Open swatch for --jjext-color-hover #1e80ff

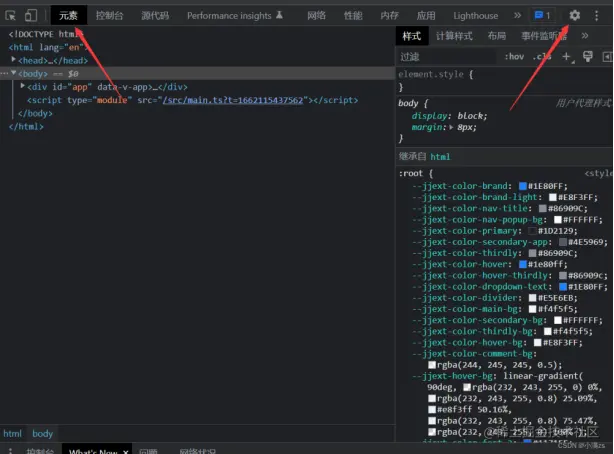(x=523, y=264)
